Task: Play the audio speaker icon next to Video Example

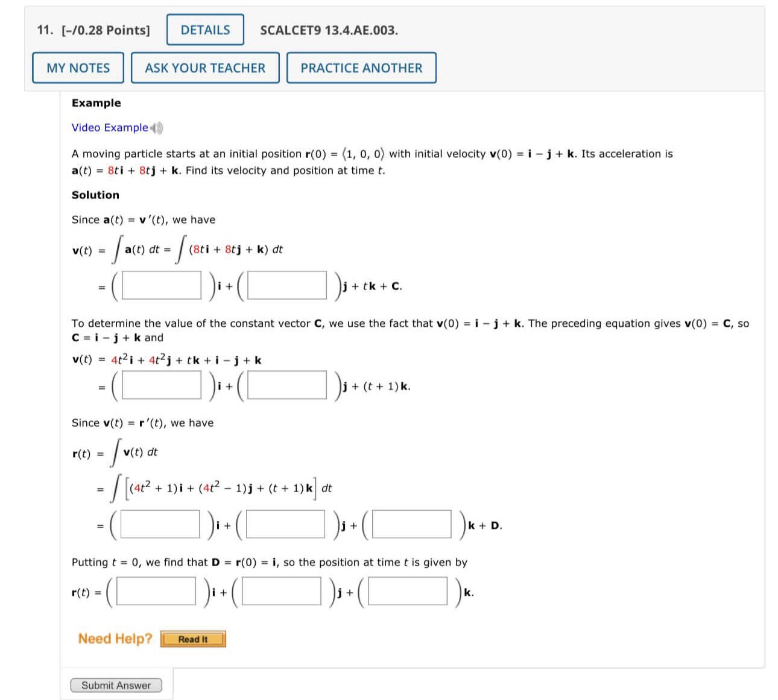Action: click(156, 128)
